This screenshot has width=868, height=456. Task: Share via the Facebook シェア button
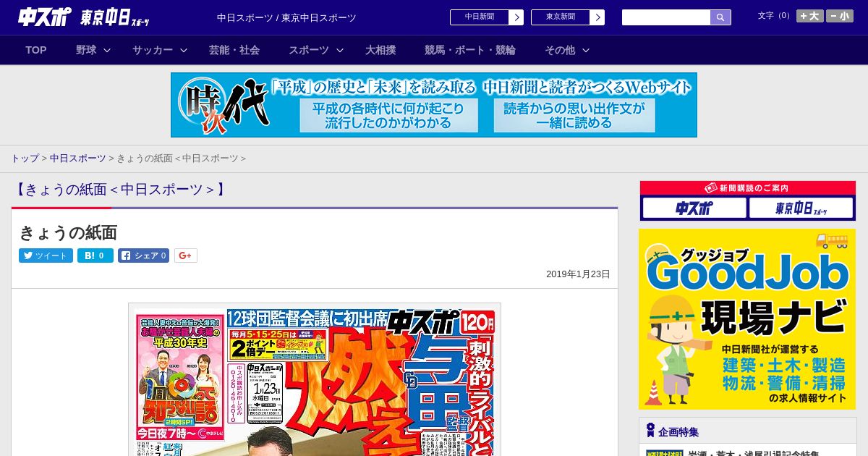(x=144, y=256)
